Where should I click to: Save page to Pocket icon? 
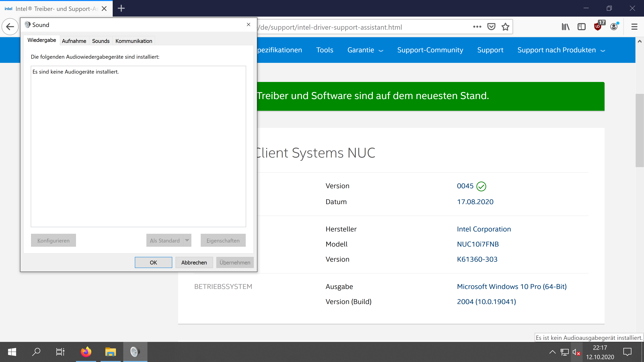491,27
